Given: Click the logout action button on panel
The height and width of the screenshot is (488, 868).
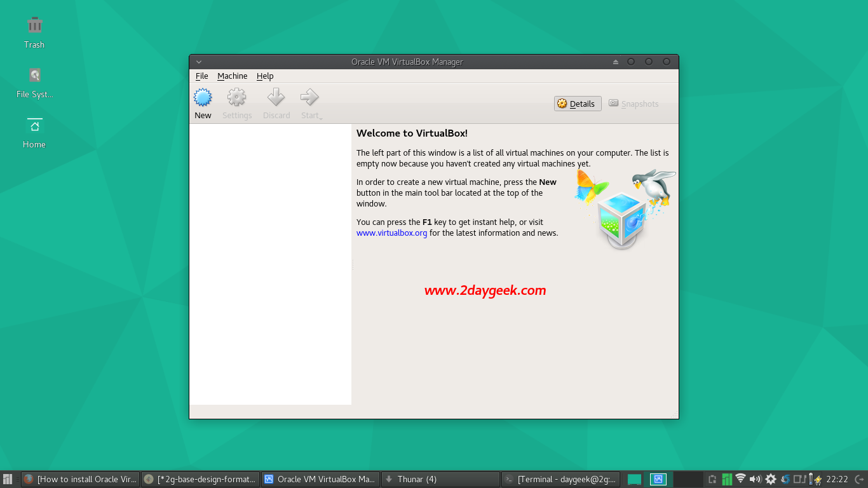Looking at the screenshot, I should point(859,479).
